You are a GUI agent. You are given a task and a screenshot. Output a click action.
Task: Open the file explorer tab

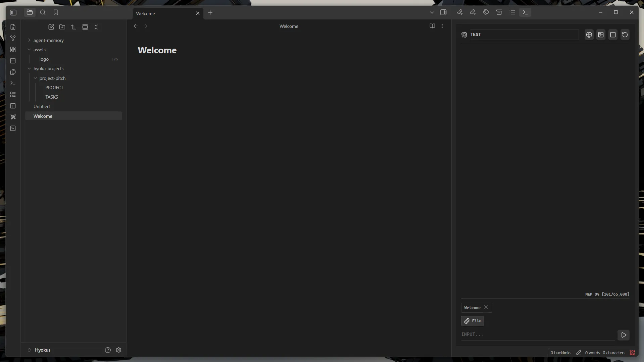click(30, 12)
